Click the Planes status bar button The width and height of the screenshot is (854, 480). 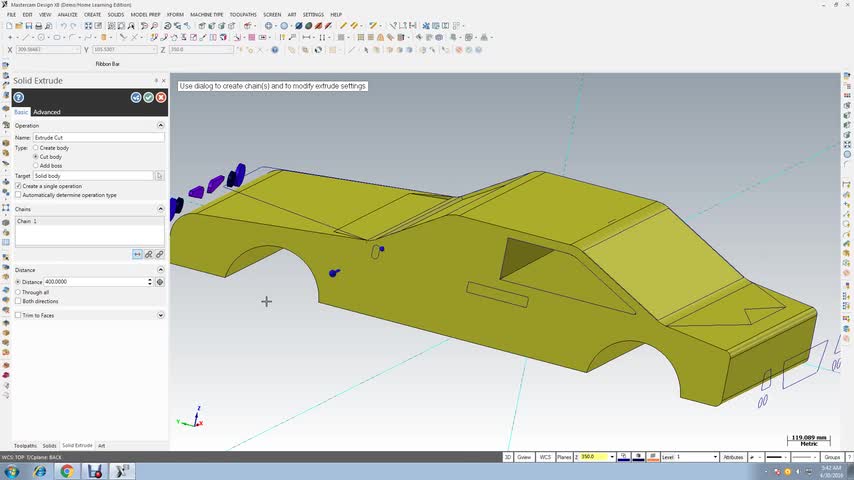[x=564, y=457]
